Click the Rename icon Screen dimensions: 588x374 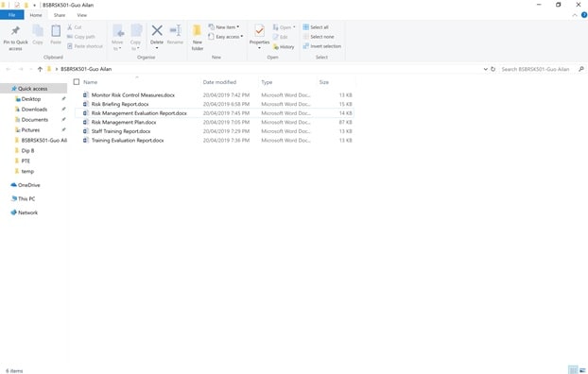pyautogui.click(x=175, y=30)
